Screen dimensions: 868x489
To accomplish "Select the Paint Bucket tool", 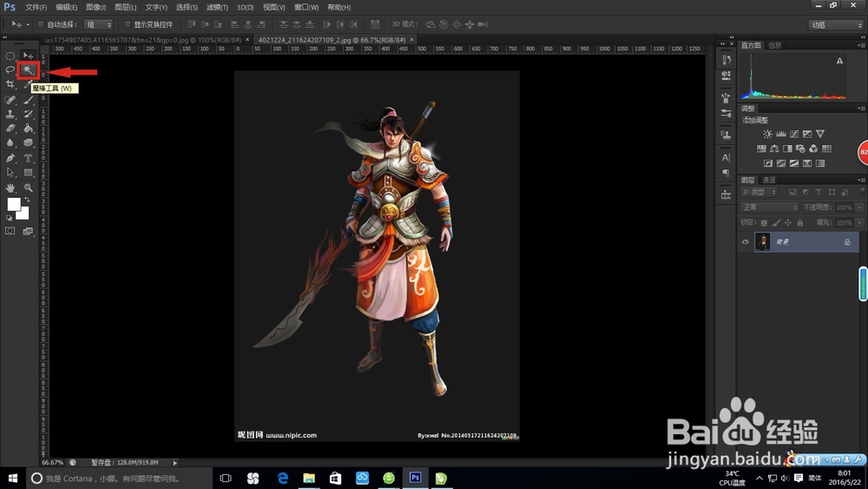I will pyautogui.click(x=29, y=129).
